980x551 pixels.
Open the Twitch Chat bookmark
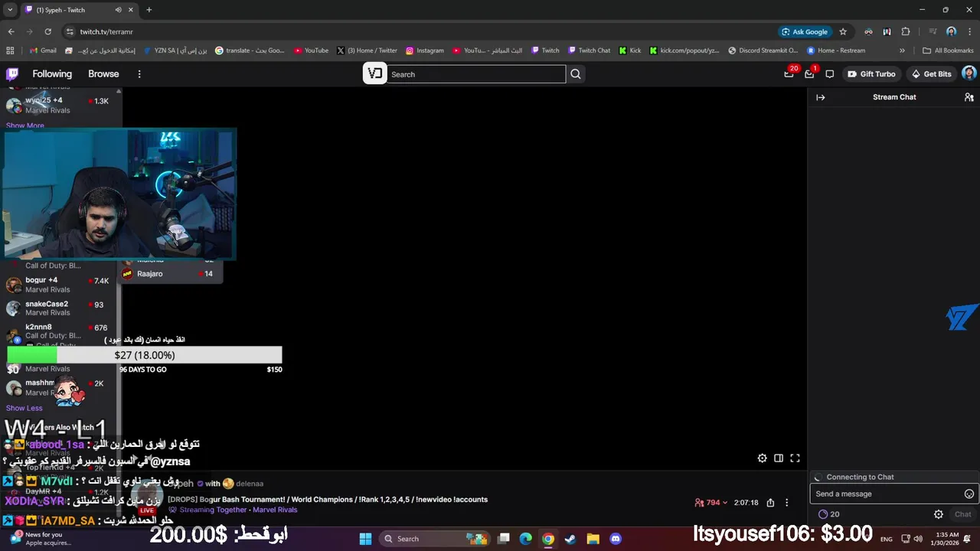coord(589,51)
